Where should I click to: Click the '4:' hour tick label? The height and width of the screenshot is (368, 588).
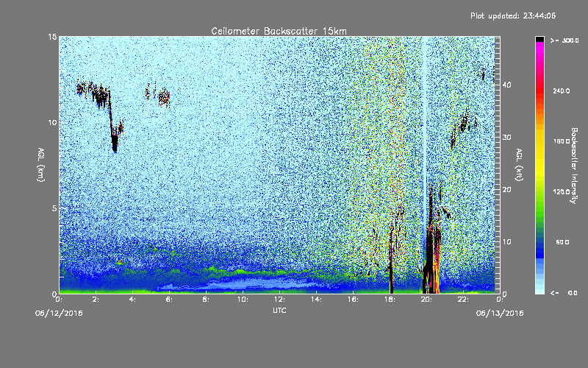(x=133, y=300)
